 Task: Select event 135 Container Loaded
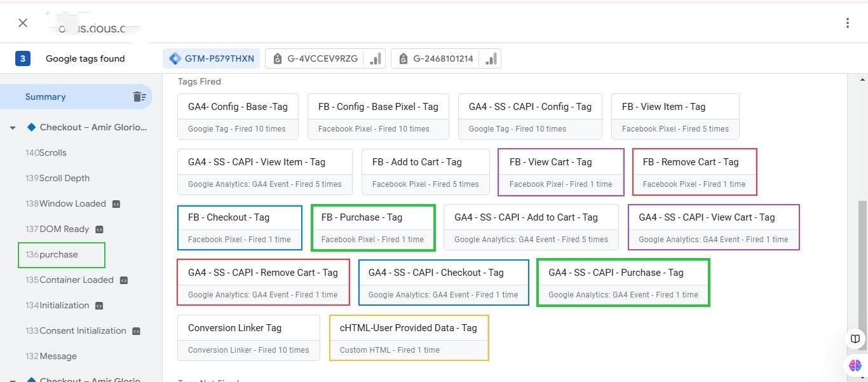[x=69, y=280]
